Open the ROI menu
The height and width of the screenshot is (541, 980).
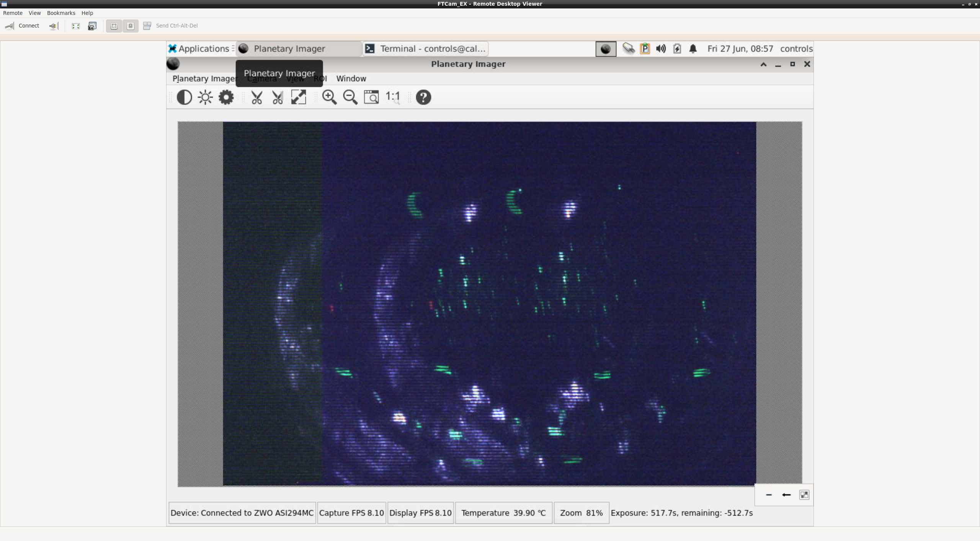click(x=320, y=78)
